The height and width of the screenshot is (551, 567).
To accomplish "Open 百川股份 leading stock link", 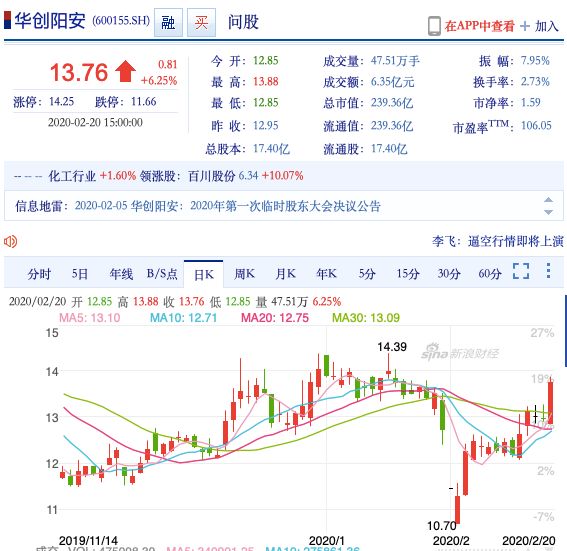I will 212,176.
